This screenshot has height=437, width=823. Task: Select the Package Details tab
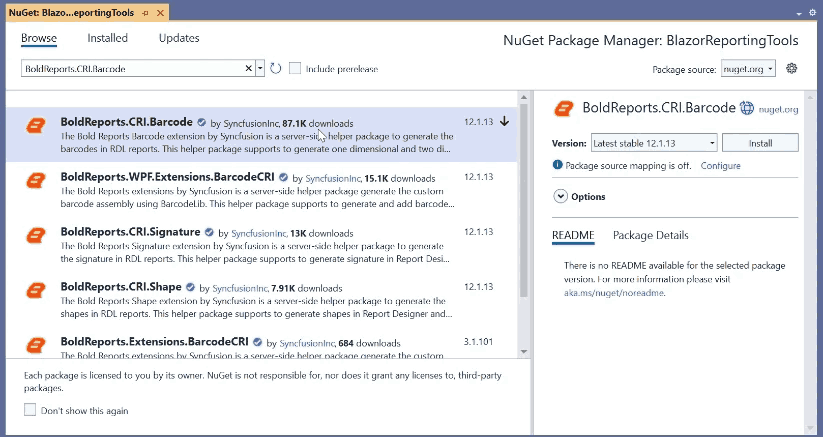click(651, 236)
